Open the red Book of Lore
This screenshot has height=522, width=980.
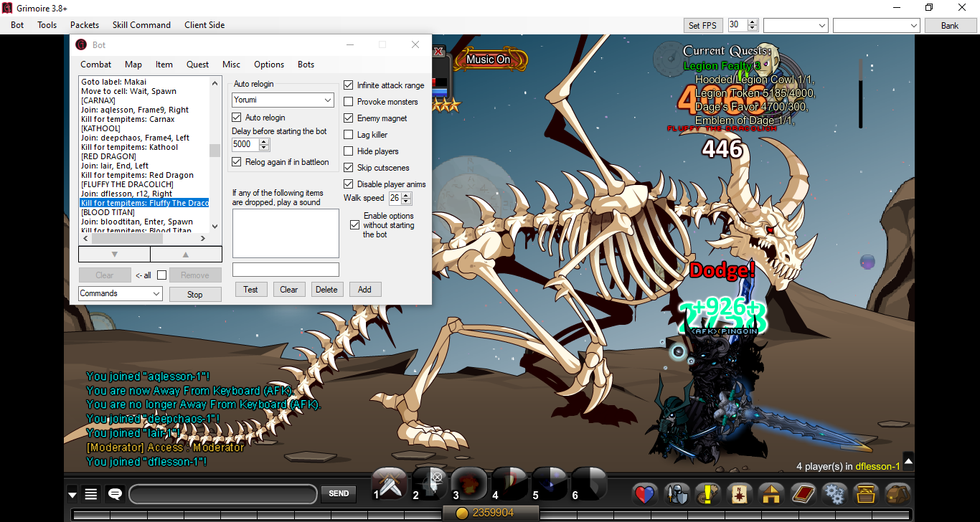tap(802, 494)
